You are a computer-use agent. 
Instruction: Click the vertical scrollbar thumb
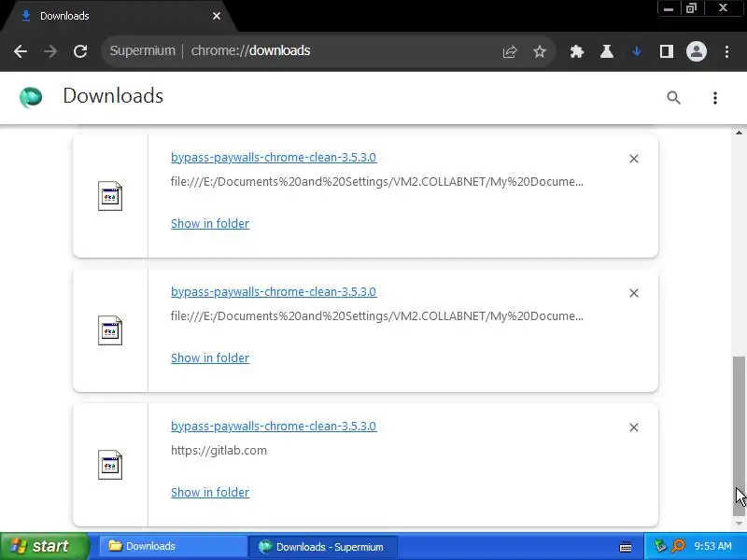(x=739, y=436)
